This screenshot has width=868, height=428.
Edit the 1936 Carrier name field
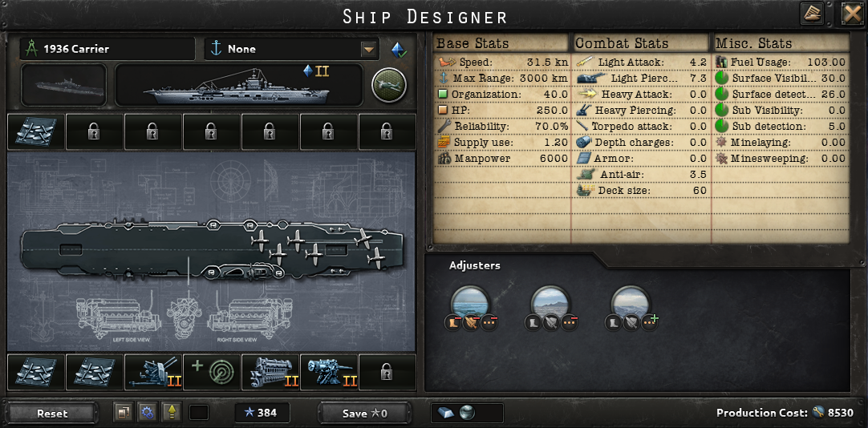[x=107, y=49]
